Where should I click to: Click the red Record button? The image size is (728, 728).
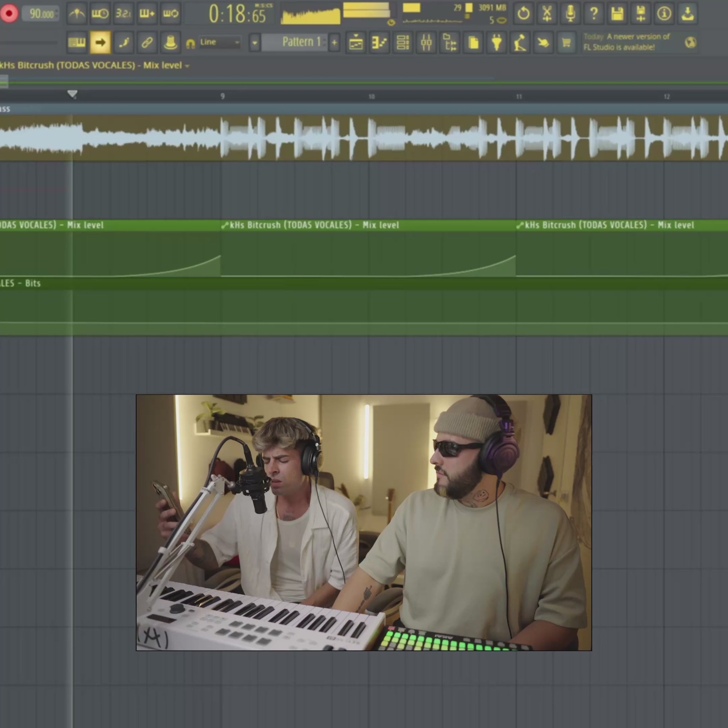(9, 14)
